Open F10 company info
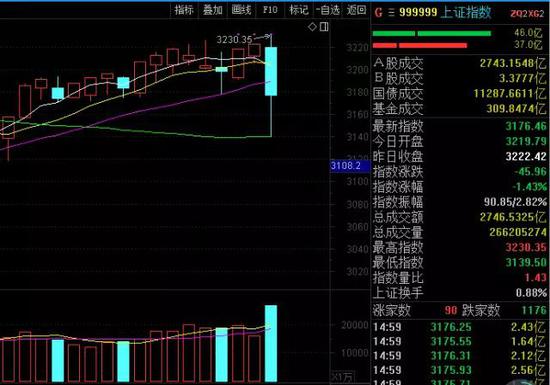 tap(270, 10)
